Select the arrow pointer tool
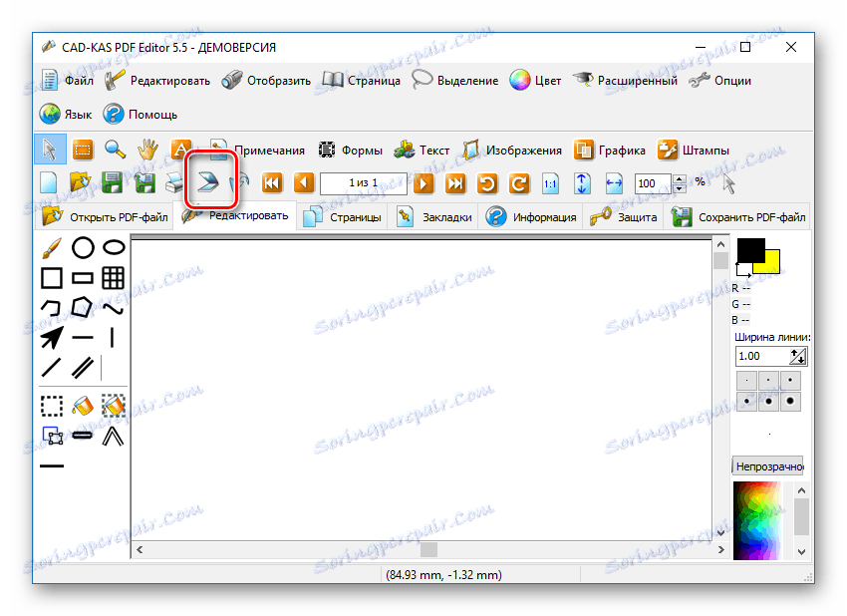The image size is (847, 616). (x=50, y=150)
